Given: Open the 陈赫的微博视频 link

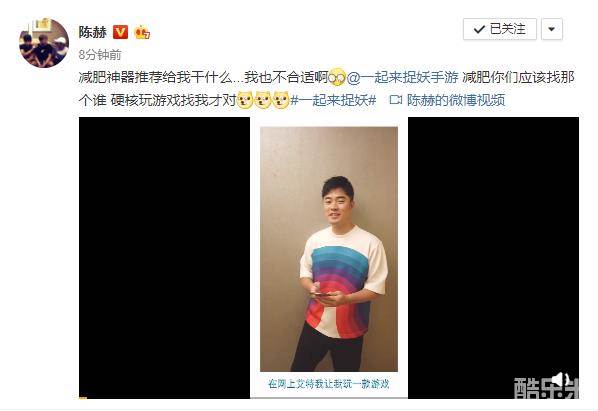Looking at the screenshot, I should [x=456, y=100].
